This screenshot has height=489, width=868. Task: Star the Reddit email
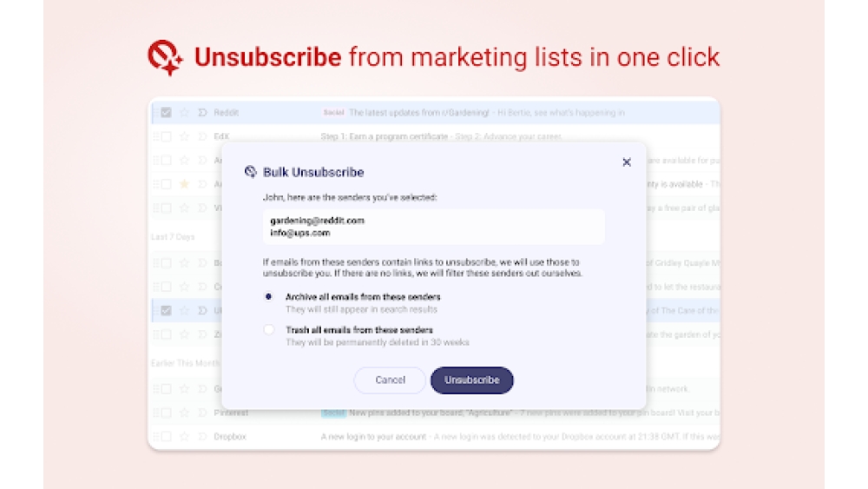pos(184,113)
